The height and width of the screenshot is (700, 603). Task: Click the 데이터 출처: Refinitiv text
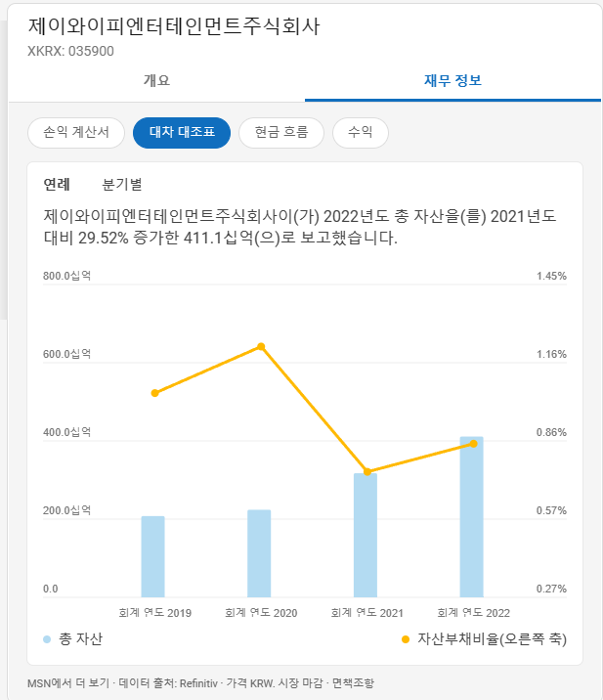(x=168, y=683)
